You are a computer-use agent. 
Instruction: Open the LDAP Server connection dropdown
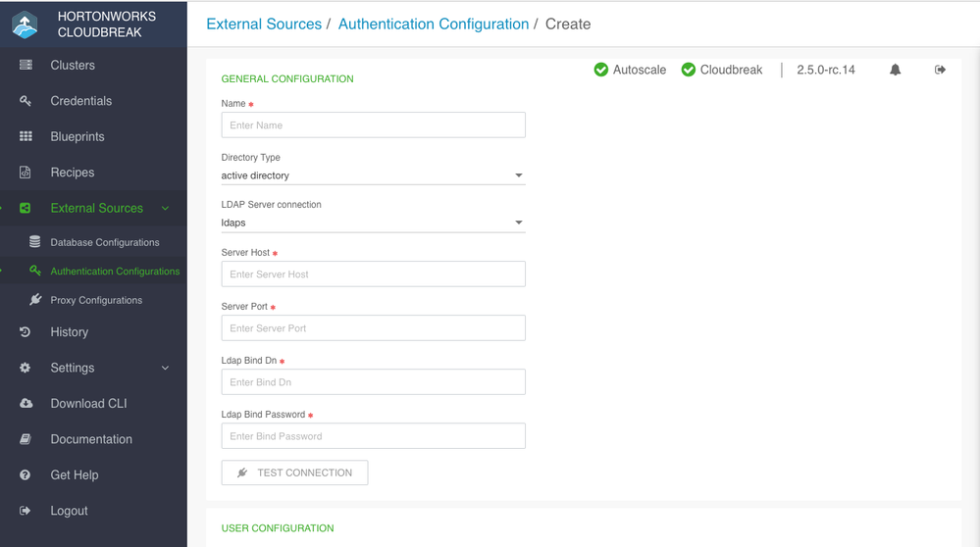click(373, 223)
